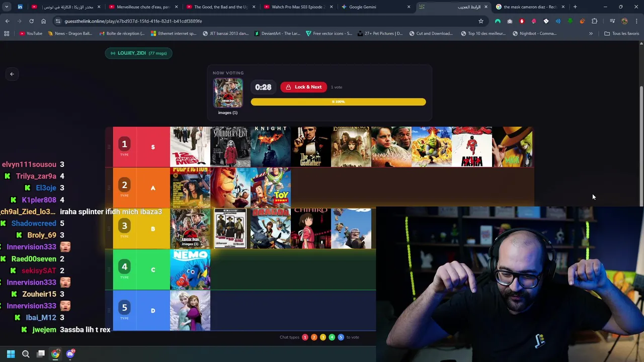Select the yellow B tier label
The image size is (644, 362).
(153, 229)
